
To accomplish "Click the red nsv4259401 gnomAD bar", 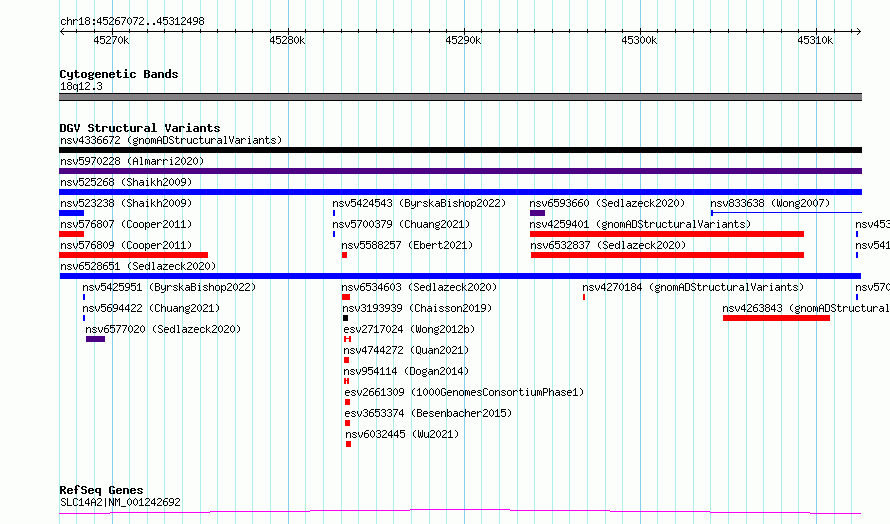I will tap(667, 234).
